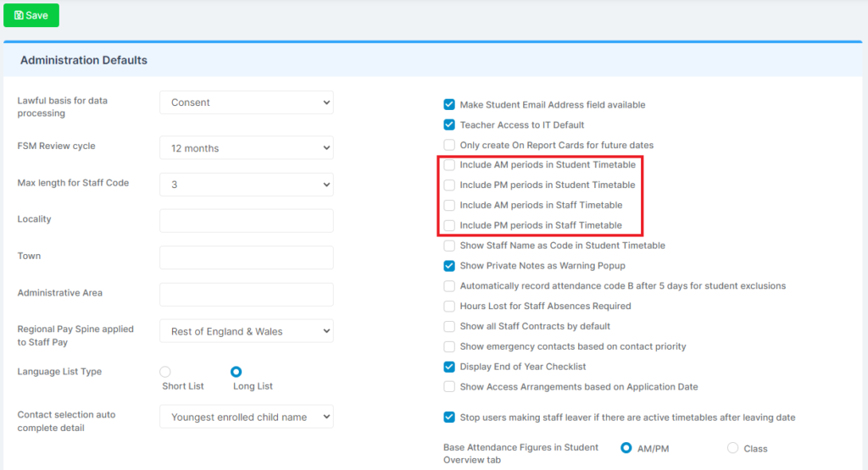Open the Max length for Staff Code dropdown
The height and width of the screenshot is (470, 868).
tap(247, 184)
